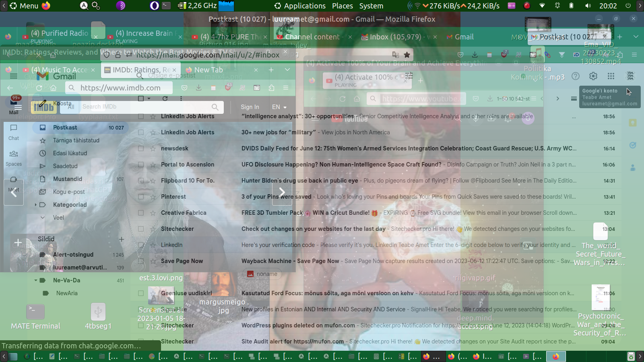Screen dimensions: 644x362
Task: Tick the Gmail select-all checkbox
Action: pos(141,99)
